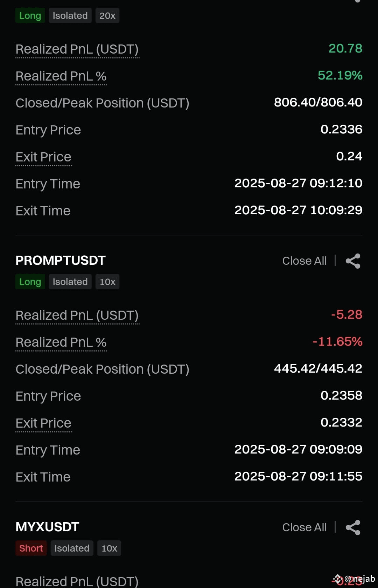The height and width of the screenshot is (588, 378).
Task: Click Close All for MYXUSDT position
Action: pos(304,527)
